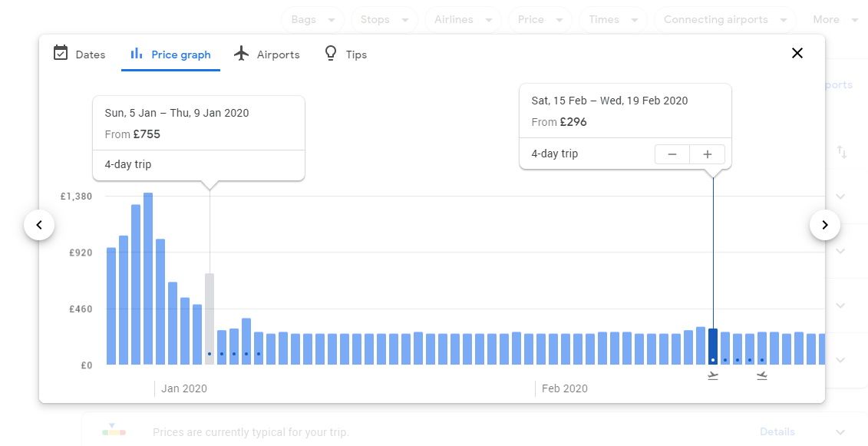Open the Tips tab

pyautogui.click(x=346, y=55)
